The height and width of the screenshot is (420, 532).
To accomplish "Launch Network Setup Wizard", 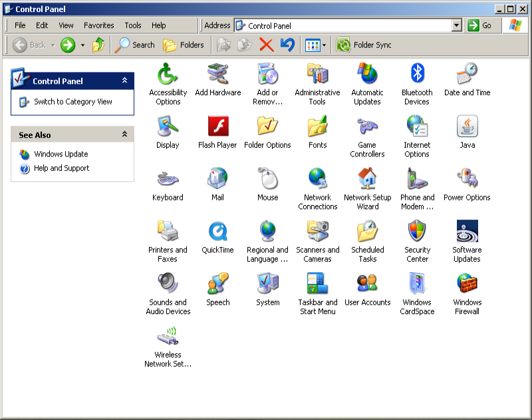I will (x=368, y=189).
